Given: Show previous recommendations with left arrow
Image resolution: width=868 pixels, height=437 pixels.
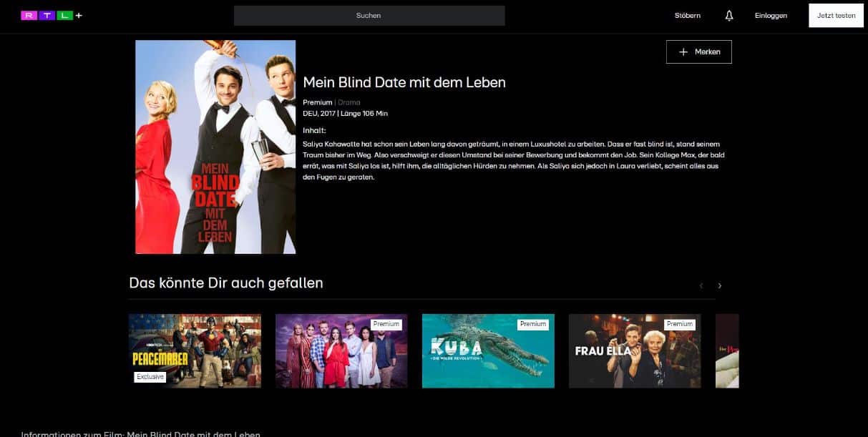Looking at the screenshot, I should (x=701, y=285).
